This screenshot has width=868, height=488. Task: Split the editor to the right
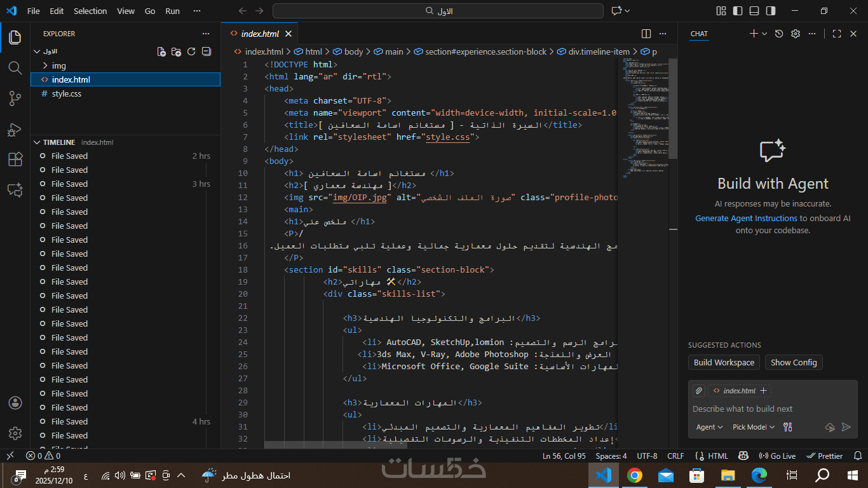pyautogui.click(x=646, y=34)
